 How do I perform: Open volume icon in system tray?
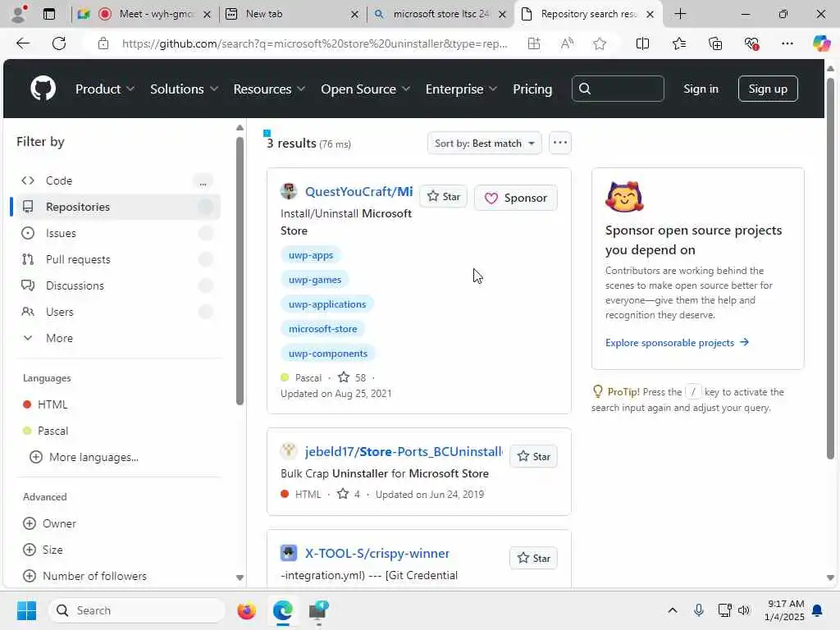coord(744,610)
